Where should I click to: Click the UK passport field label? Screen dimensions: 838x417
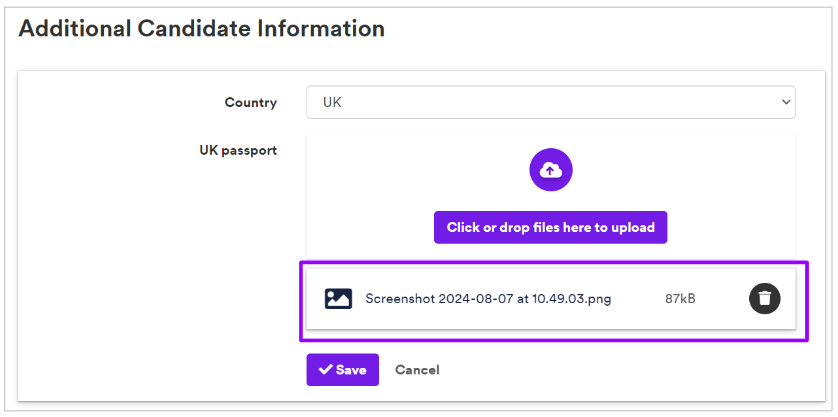[x=238, y=151]
